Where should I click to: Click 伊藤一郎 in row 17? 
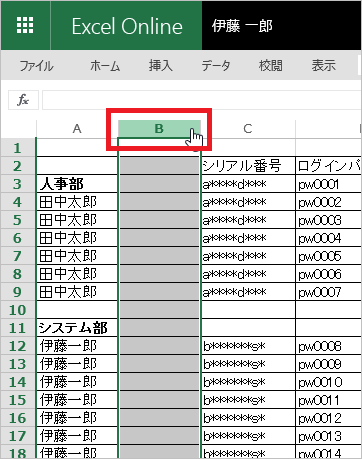[x=77, y=436]
